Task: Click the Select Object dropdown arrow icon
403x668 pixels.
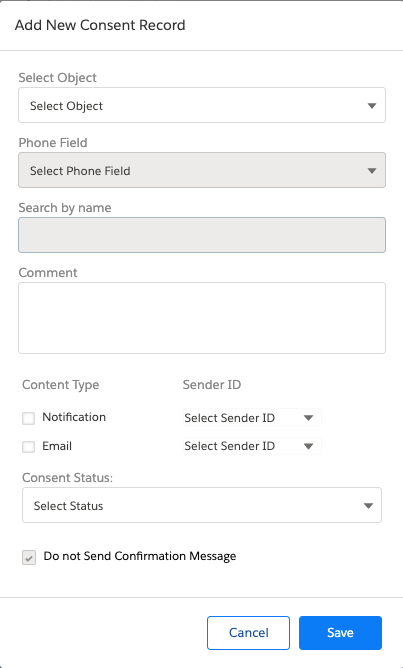Action: click(x=371, y=106)
